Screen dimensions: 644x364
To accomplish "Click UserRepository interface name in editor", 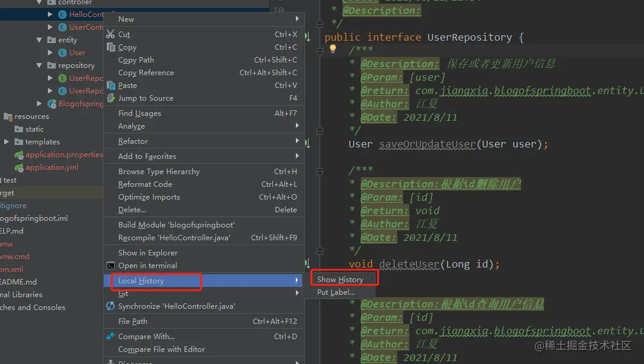I will (x=469, y=38).
